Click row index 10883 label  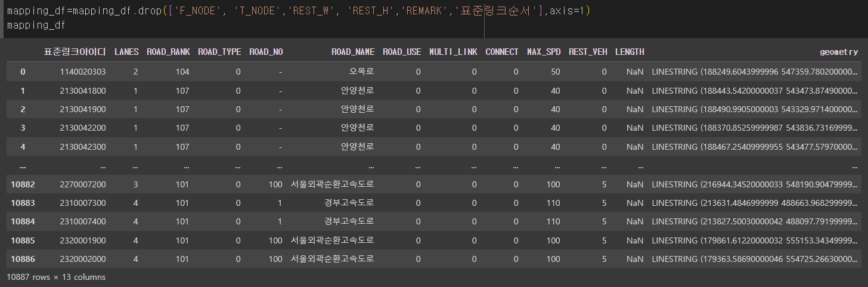coord(23,203)
